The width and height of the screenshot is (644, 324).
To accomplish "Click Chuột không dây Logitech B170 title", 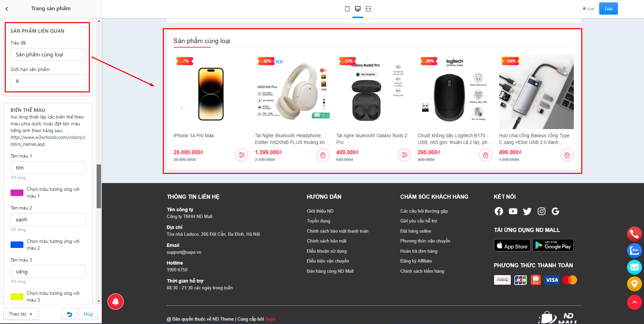I will [454, 139].
